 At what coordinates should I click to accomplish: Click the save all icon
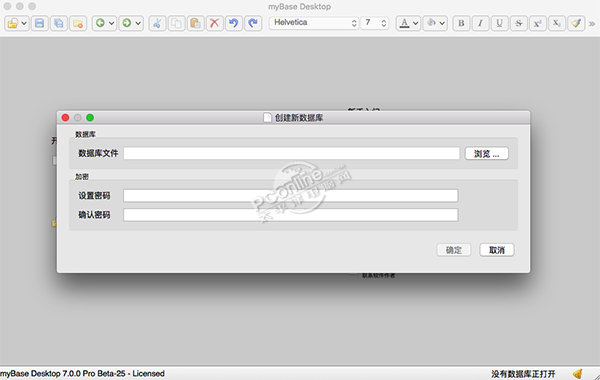(59, 23)
